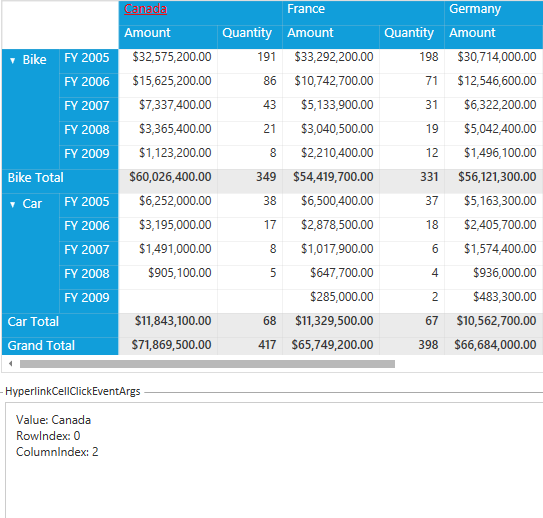Click the HyperlinkCellClickEventArgs group label
Viewport: 543px width, 518px height.
click(x=73, y=392)
